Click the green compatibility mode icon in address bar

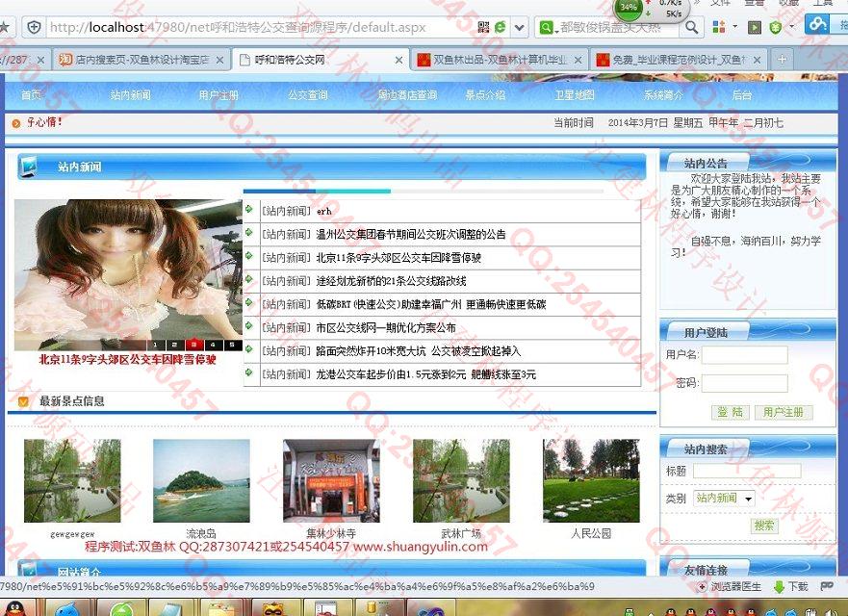pos(501,27)
